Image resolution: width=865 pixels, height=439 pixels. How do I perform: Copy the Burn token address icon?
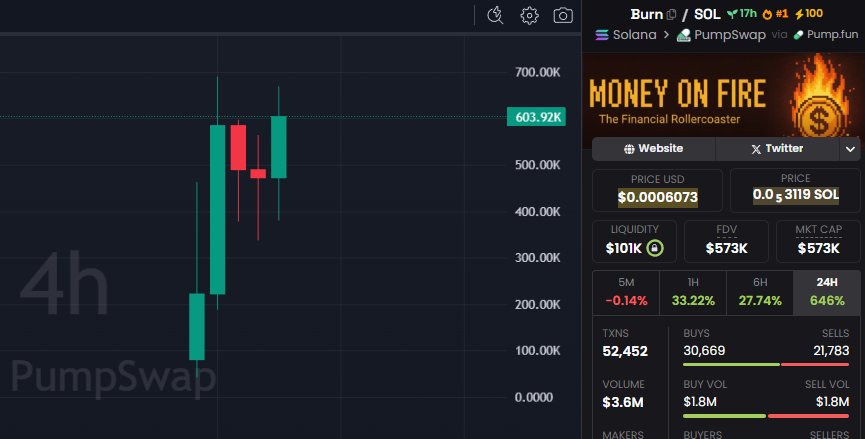(671, 14)
